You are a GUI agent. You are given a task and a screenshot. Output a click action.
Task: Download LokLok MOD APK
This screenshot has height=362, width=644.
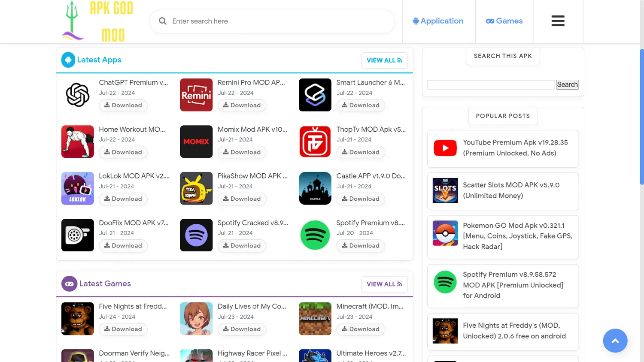pyautogui.click(x=123, y=199)
